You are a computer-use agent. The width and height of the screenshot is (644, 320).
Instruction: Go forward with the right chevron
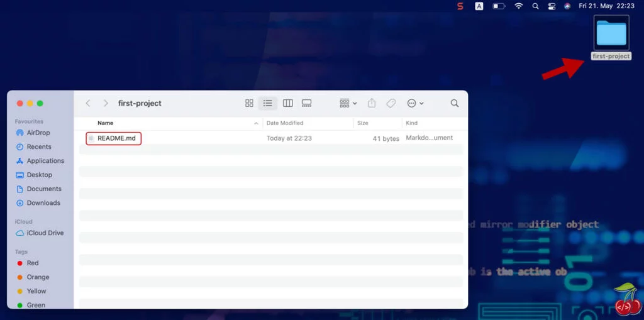coord(106,103)
